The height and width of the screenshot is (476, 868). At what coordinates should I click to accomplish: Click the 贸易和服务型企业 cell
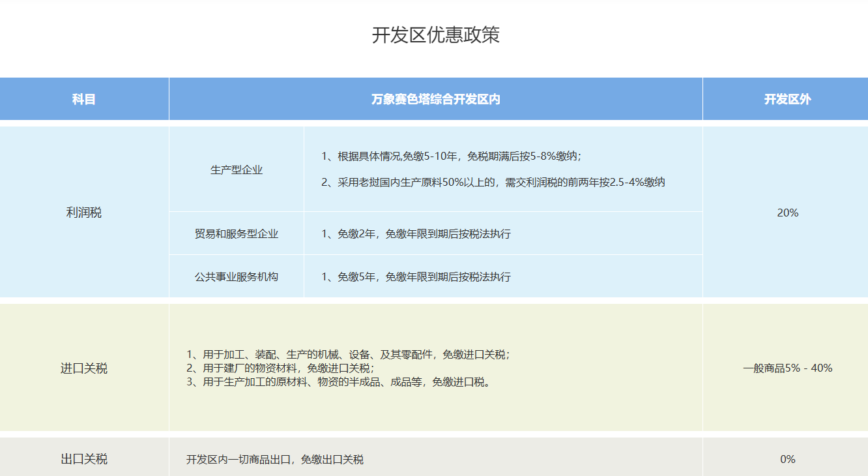point(235,233)
